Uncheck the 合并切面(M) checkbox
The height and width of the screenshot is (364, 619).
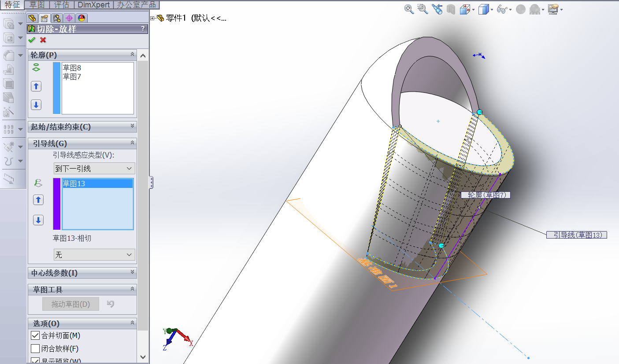(x=35, y=335)
